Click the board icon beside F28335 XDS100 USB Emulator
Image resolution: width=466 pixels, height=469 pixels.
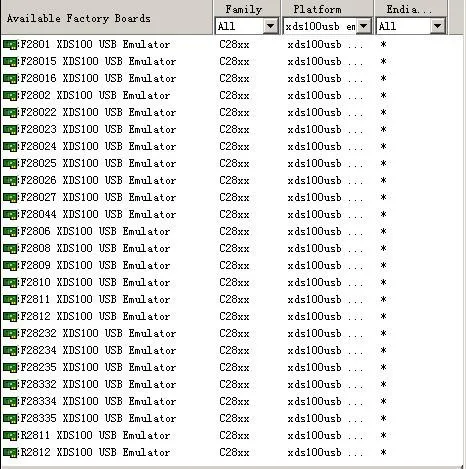pyautogui.click(x=10, y=419)
